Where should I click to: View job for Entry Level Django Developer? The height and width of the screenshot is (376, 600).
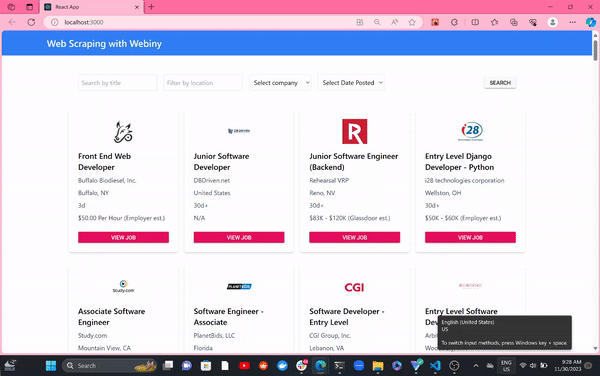pos(470,237)
